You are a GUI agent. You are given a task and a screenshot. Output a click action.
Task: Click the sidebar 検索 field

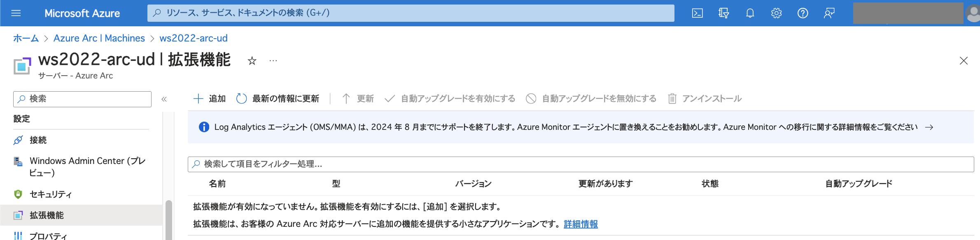coord(82,99)
